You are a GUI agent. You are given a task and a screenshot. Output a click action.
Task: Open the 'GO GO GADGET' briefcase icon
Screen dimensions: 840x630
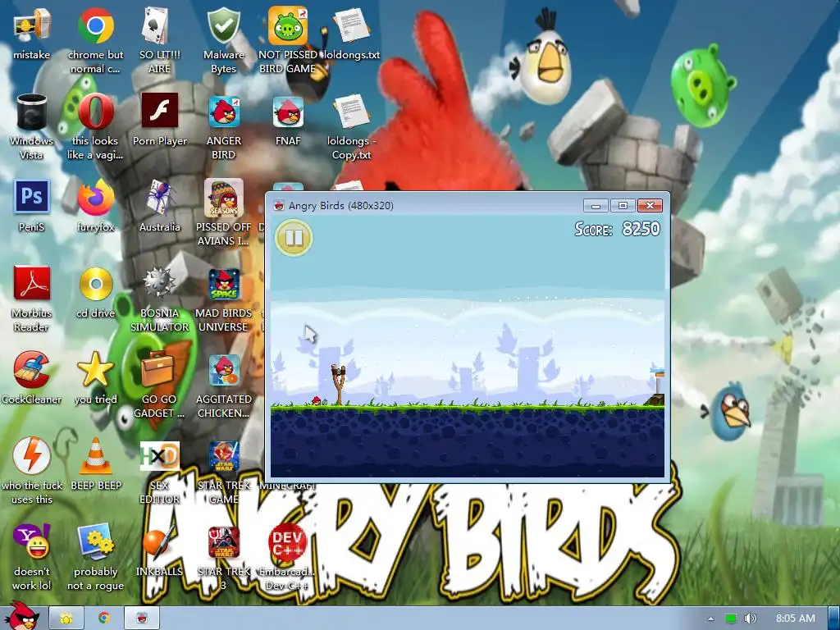point(158,369)
